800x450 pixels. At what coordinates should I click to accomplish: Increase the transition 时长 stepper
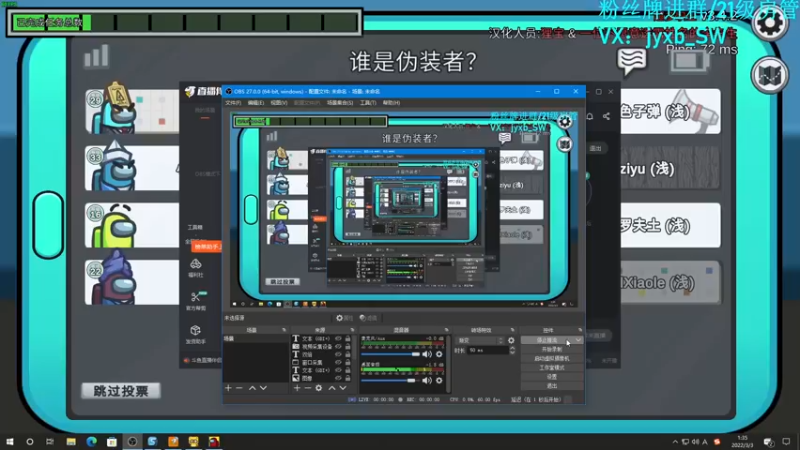pos(512,348)
